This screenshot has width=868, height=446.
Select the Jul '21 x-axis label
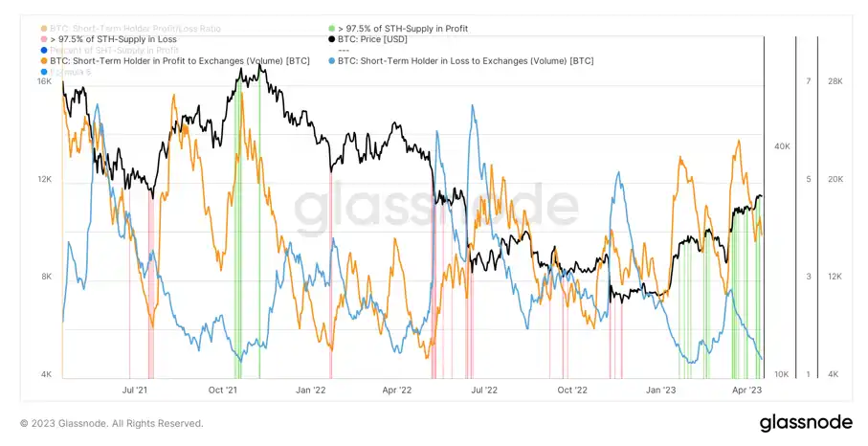point(135,390)
